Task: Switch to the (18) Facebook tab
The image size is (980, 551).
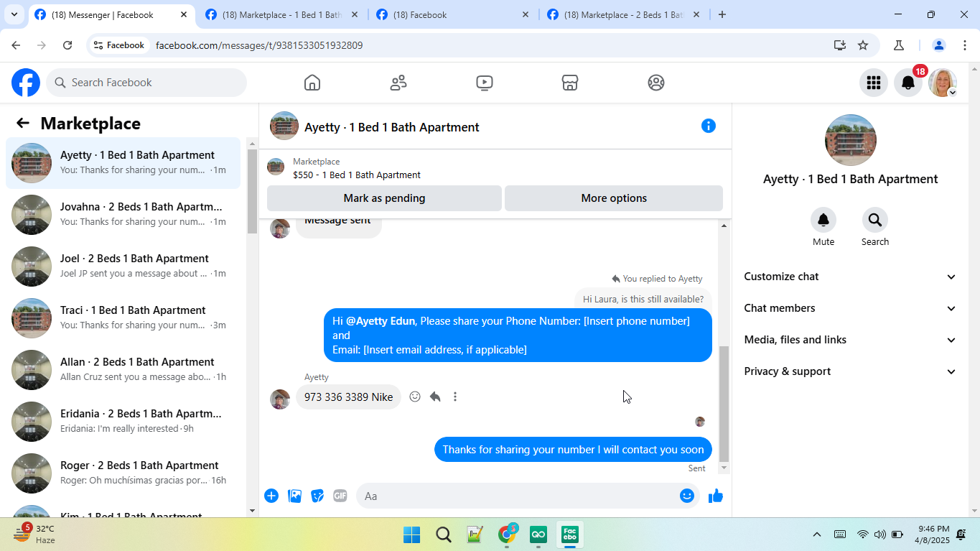Action: pyautogui.click(x=453, y=14)
